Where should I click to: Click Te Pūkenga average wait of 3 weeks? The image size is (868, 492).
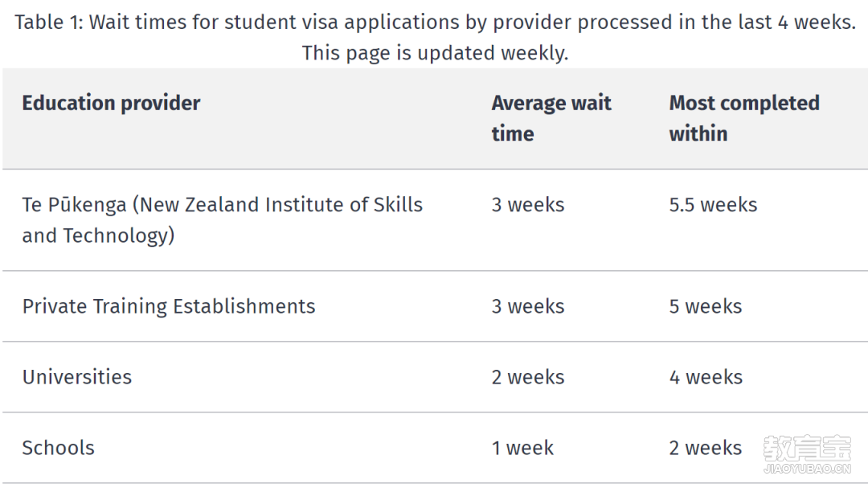coord(527,205)
